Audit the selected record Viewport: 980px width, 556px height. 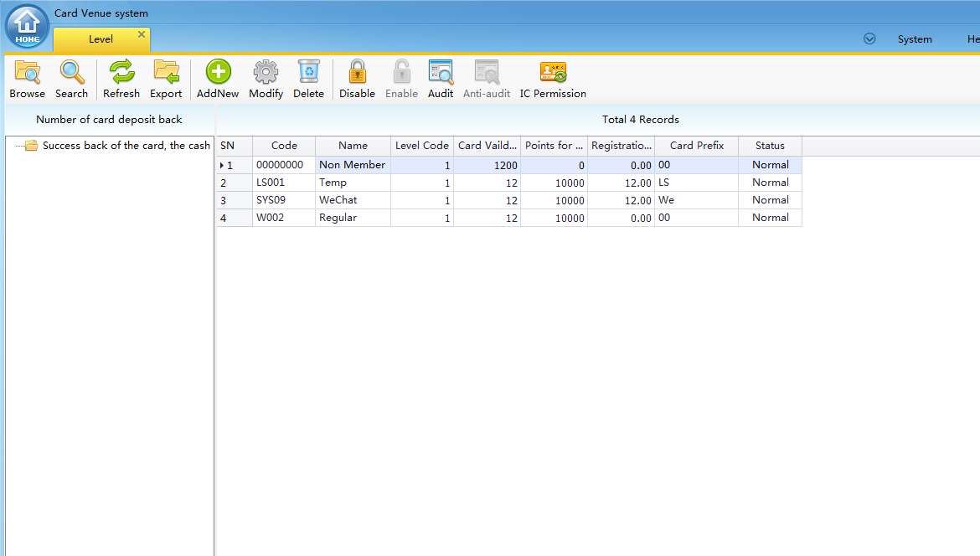coord(440,80)
